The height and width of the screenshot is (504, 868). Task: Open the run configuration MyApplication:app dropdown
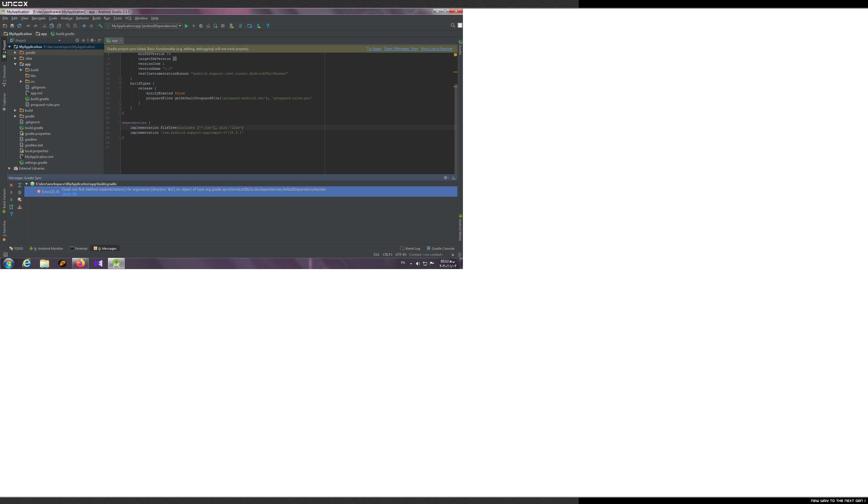tap(144, 26)
